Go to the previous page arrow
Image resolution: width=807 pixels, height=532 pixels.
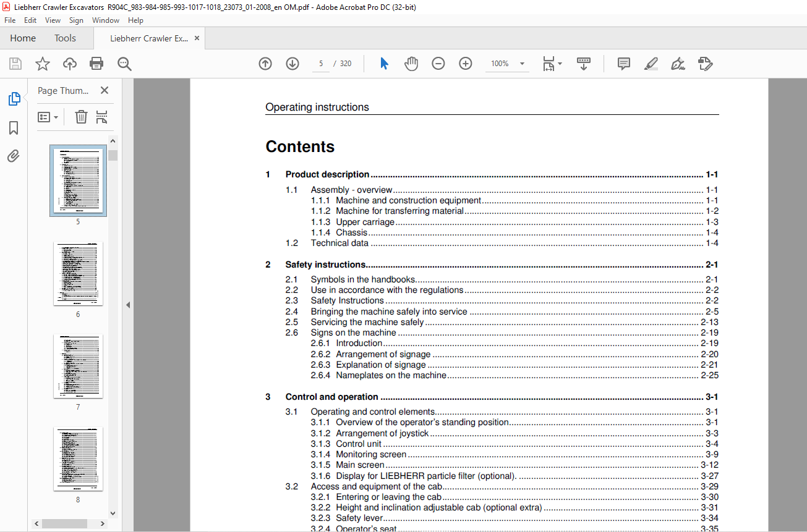point(265,64)
